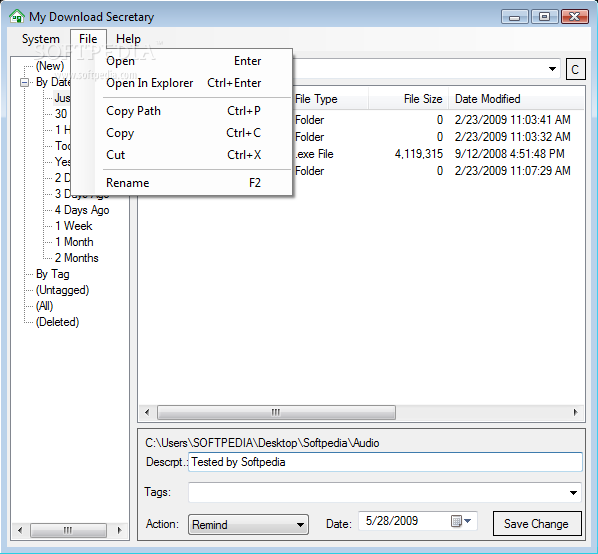Click file list scroll right arrow
The height and width of the screenshot is (554, 598).
point(575,413)
